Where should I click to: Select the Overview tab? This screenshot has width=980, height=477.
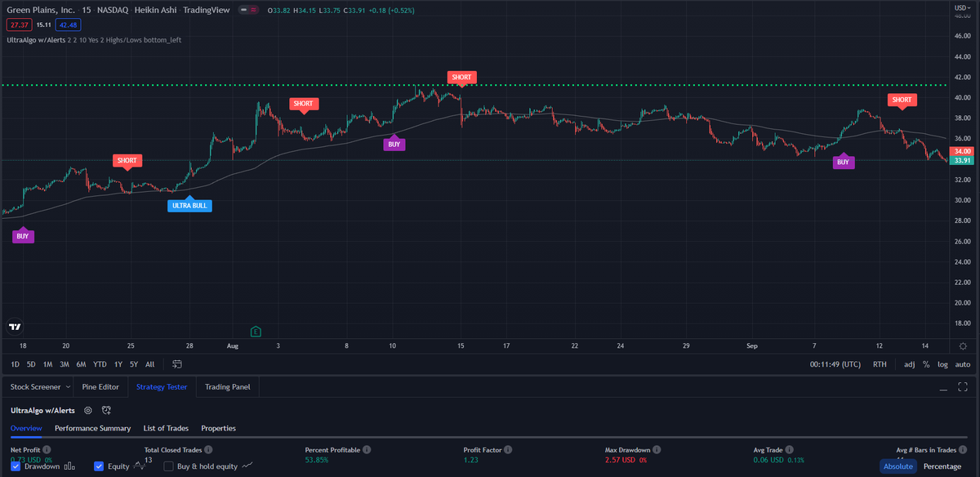point(26,428)
